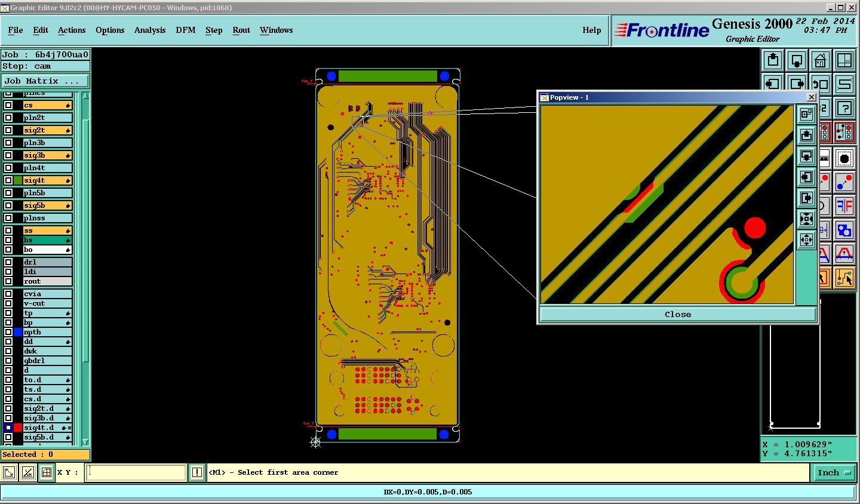
Task: Open the File menu
Action: coord(16,30)
